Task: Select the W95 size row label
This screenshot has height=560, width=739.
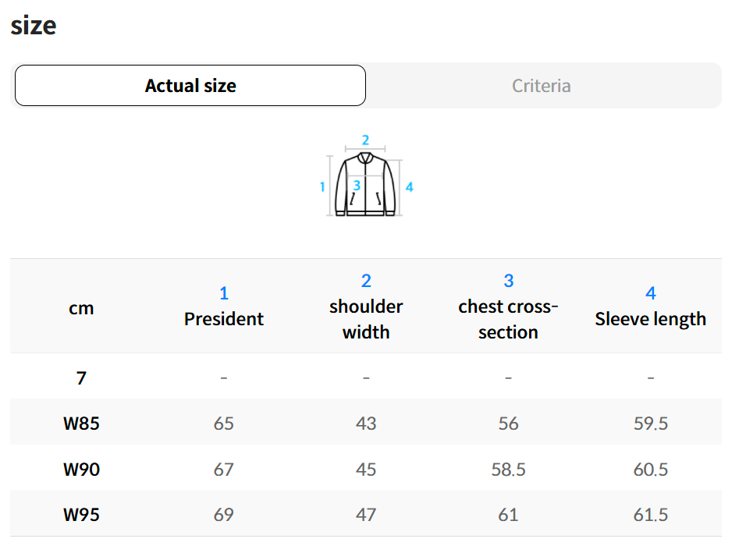Action: [x=81, y=515]
